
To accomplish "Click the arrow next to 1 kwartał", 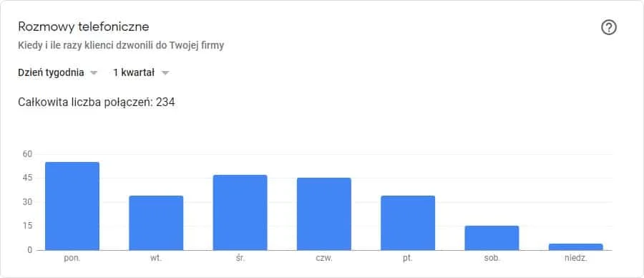I will pos(165,73).
